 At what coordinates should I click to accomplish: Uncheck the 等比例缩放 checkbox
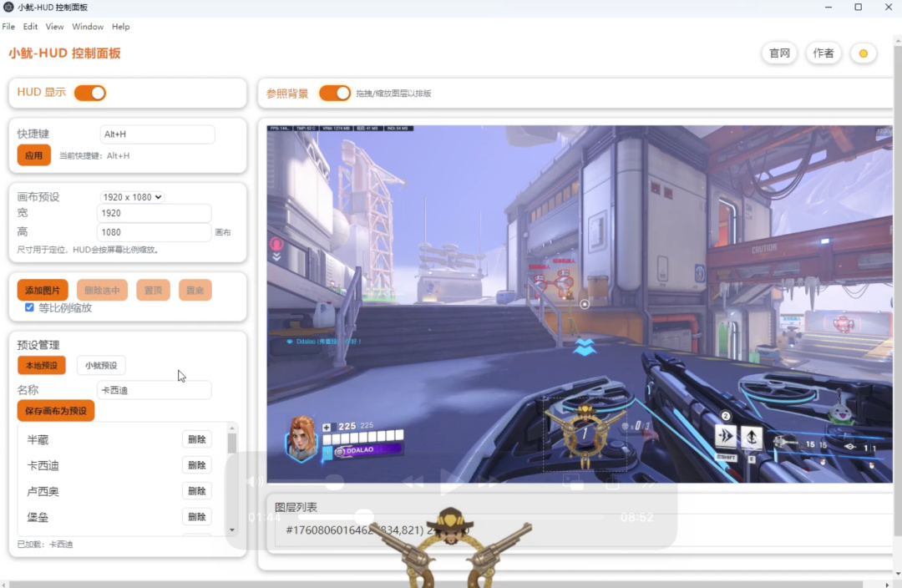pyautogui.click(x=29, y=307)
